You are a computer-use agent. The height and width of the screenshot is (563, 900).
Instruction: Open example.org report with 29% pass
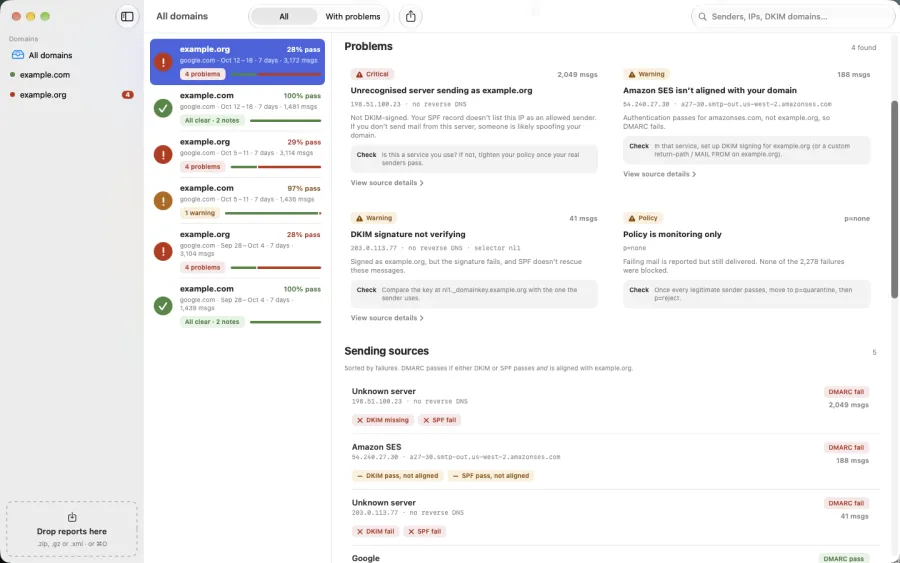237,154
